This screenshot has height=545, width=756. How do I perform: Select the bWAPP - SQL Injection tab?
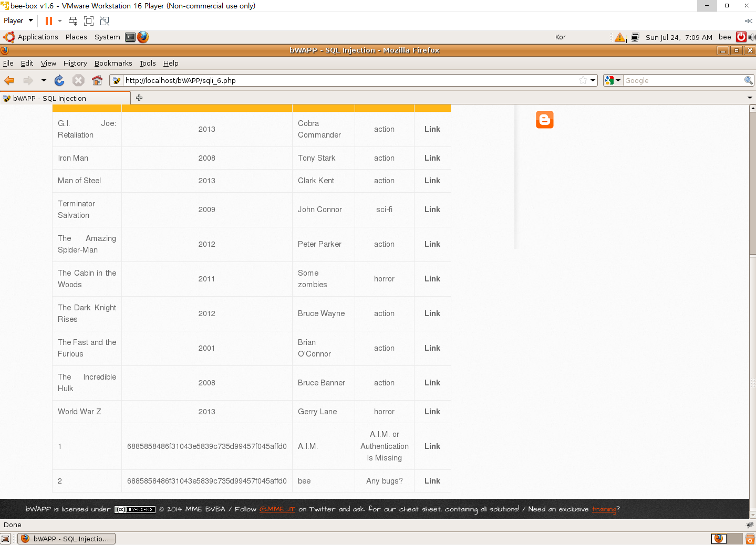(x=65, y=98)
